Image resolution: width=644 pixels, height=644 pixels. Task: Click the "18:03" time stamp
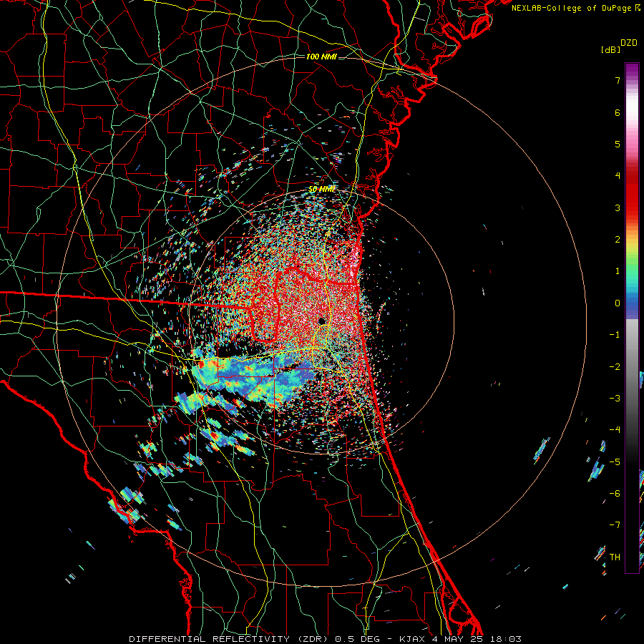[506, 639]
